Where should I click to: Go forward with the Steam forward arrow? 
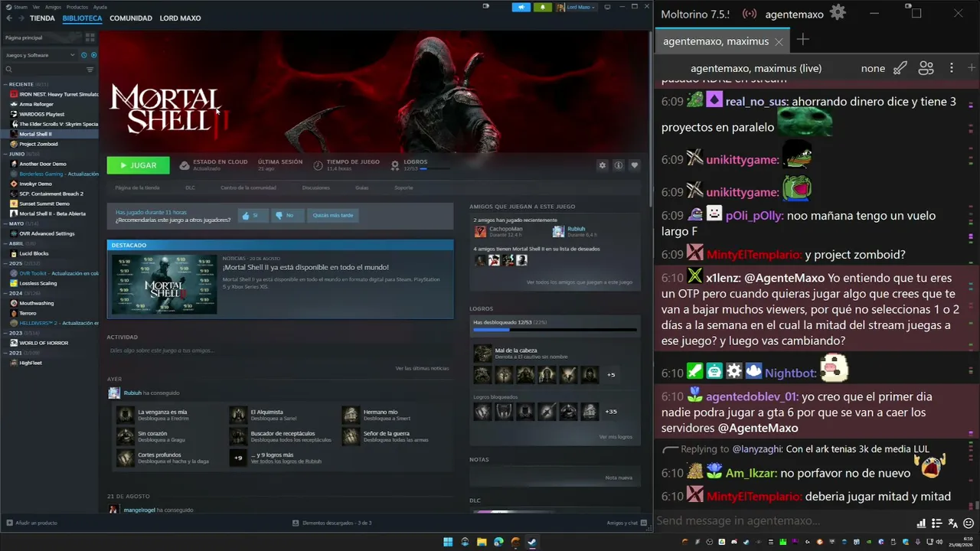[21, 18]
